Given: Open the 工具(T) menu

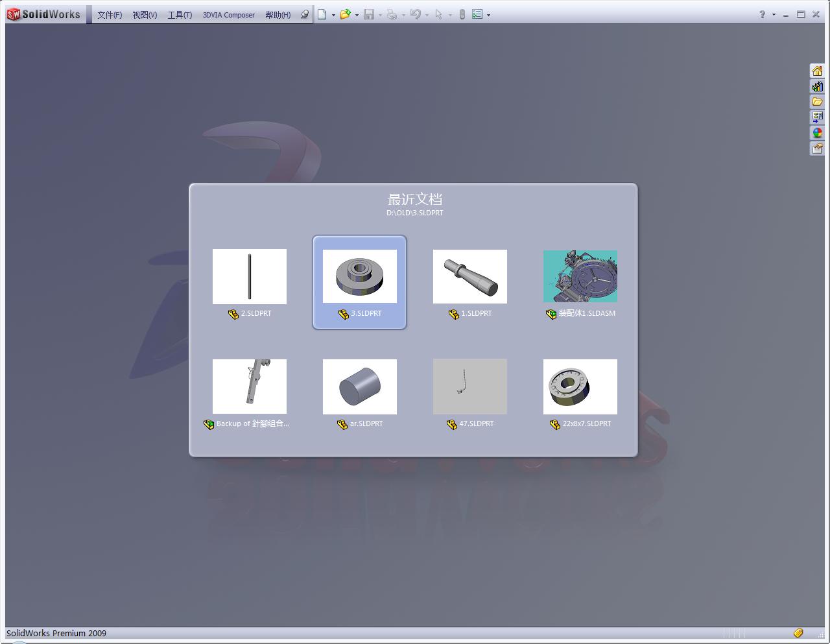Looking at the screenshot, I should (x=180, y=15).
